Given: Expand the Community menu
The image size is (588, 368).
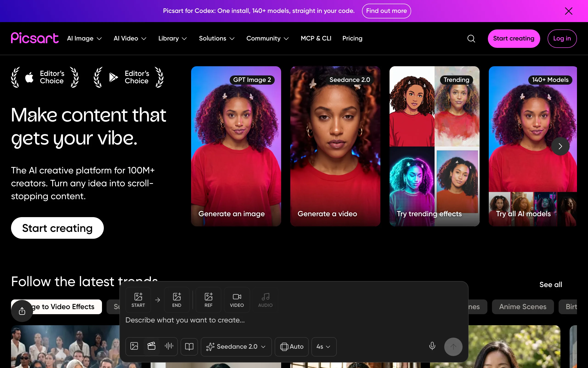Looking at the screenshot, I should pos(268,38).
